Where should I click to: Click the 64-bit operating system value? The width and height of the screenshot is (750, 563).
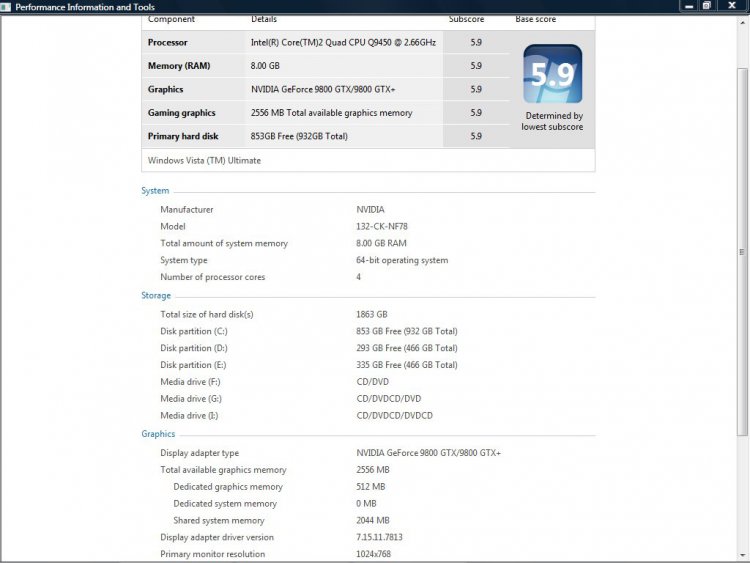tap(402, 260)
